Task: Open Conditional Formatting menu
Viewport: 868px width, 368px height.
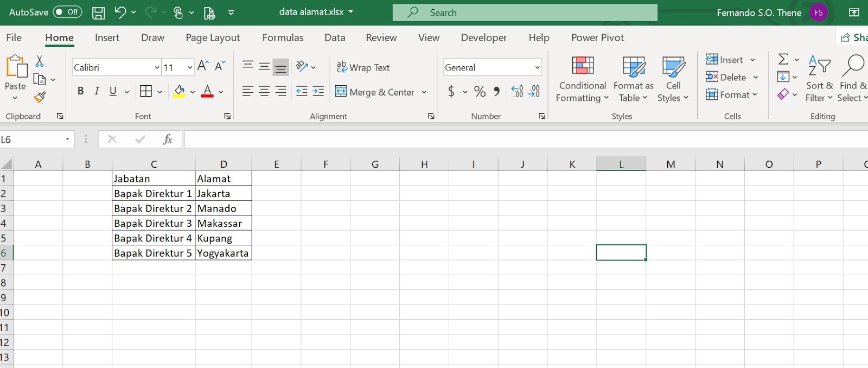Action: point(583,79)
